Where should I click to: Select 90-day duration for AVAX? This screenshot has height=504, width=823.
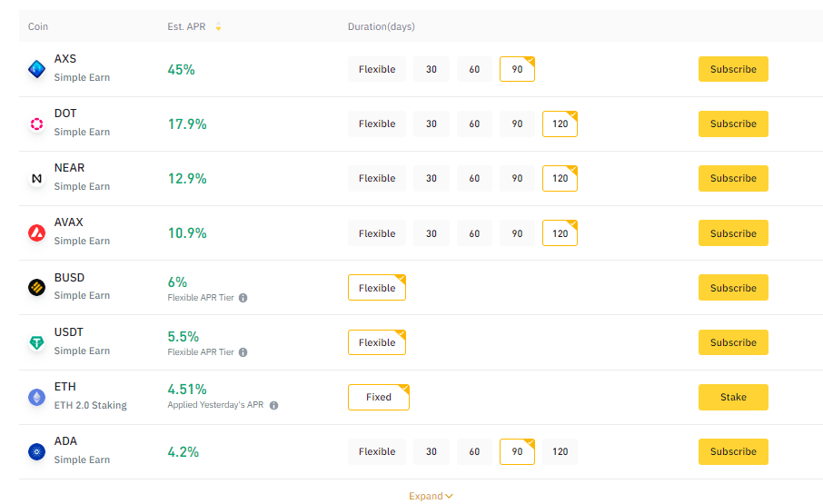[517, 233]
